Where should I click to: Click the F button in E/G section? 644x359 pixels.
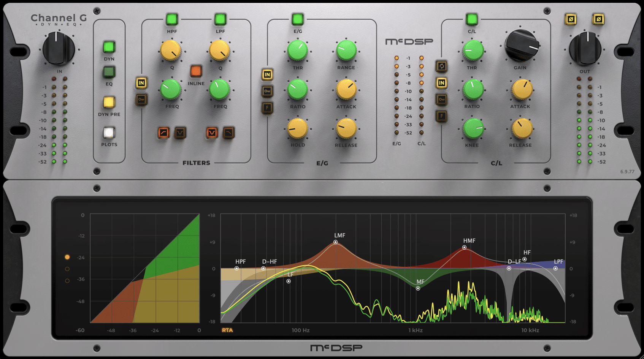tap(267, 108)
